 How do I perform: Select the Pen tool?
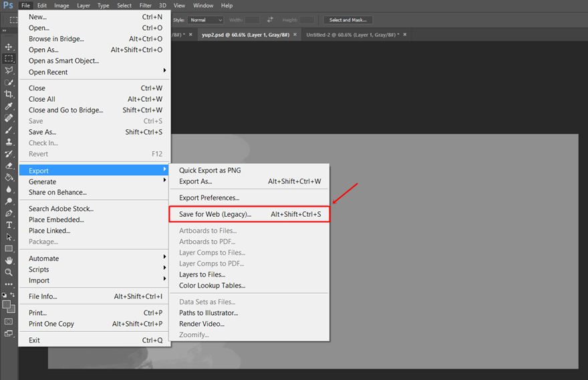(x=9, y=213)
